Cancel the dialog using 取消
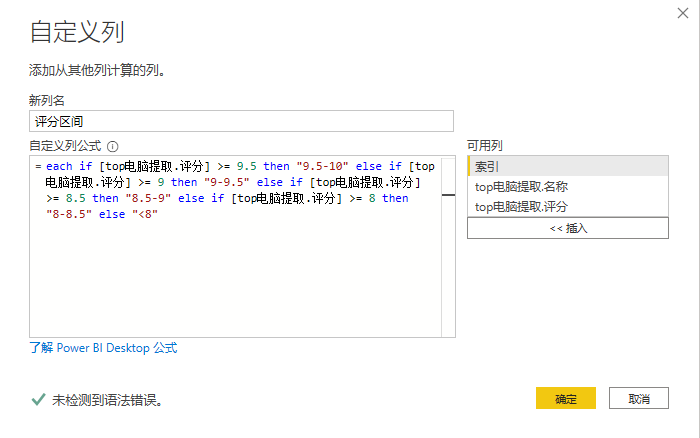Image resolution: width=700 pixels, height=438 pixels. click(639, 398)
